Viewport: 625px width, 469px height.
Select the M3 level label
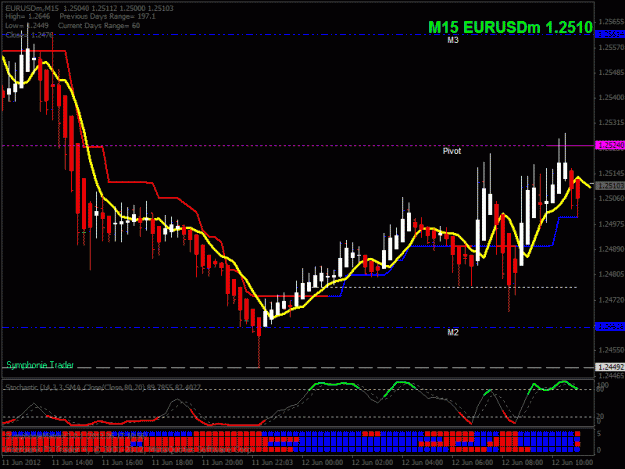click(453, 40)
